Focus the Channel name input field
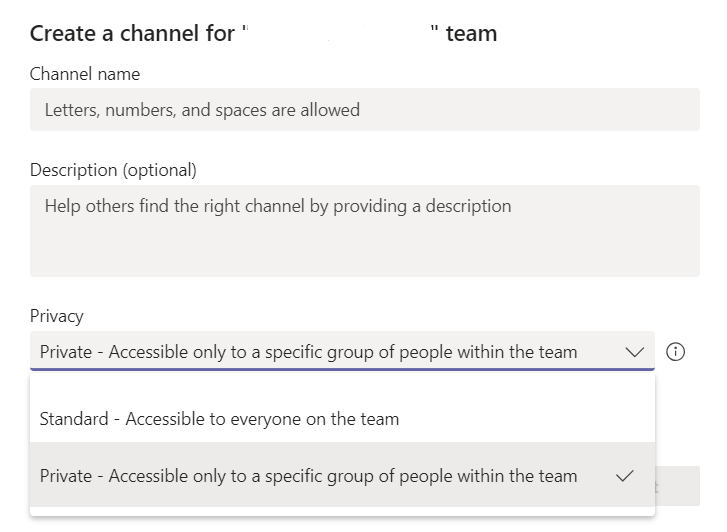Viewport: 727px width, 532px height. tap(364, 109)
